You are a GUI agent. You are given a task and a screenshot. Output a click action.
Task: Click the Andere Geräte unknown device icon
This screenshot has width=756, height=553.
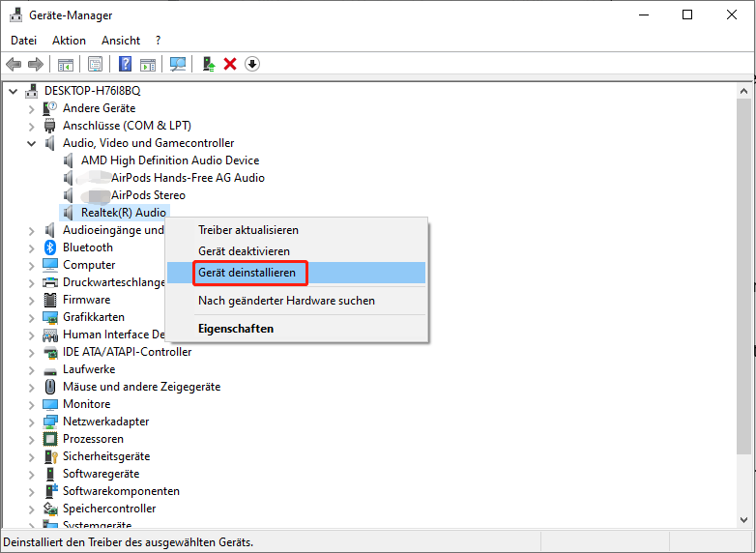coord(50,108)
